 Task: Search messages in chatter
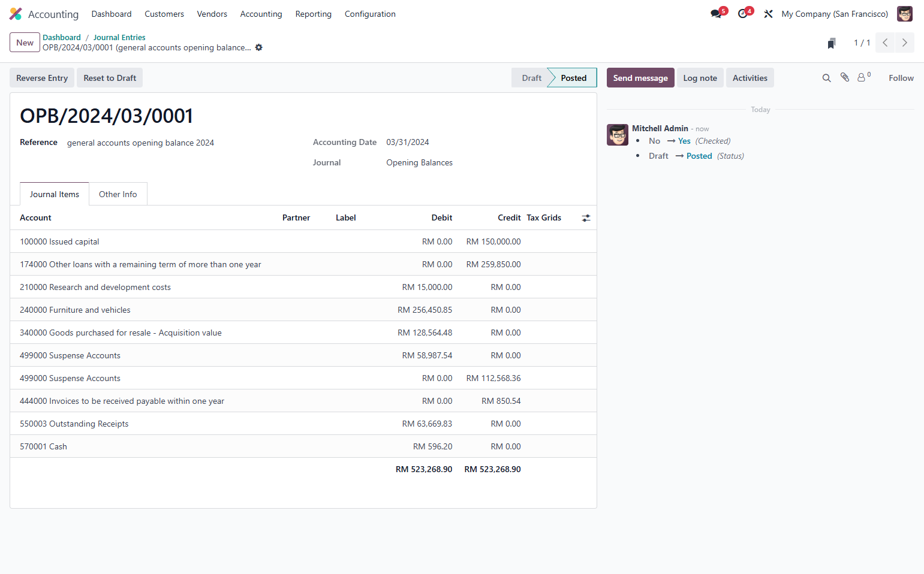826,78
